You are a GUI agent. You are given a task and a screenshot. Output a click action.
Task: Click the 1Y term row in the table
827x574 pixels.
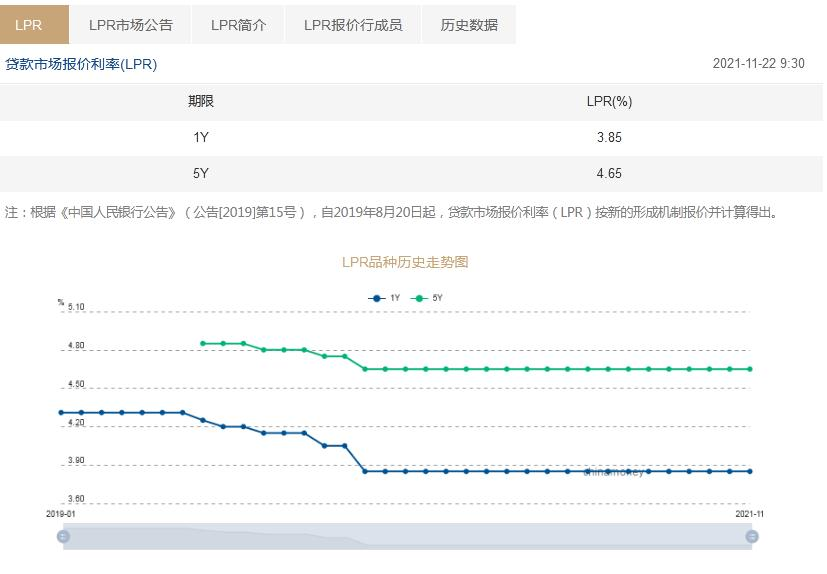(x=201, y=138)
